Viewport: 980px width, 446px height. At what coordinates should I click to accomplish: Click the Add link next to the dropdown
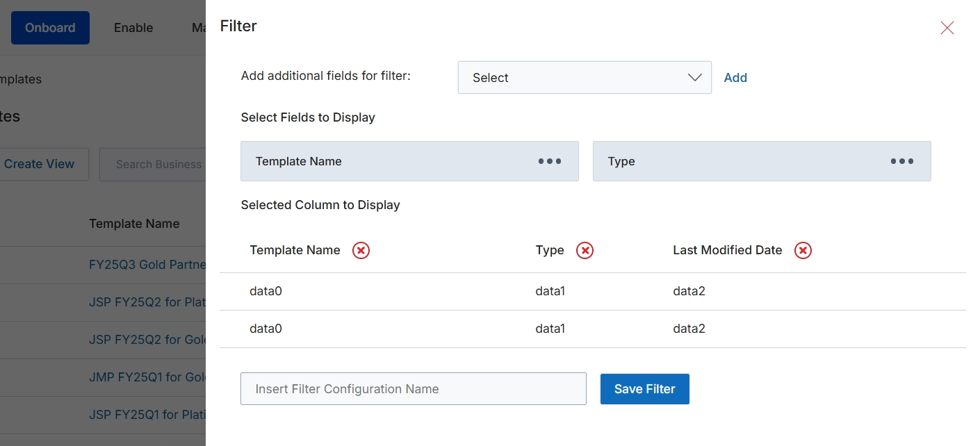click(735, 78)
